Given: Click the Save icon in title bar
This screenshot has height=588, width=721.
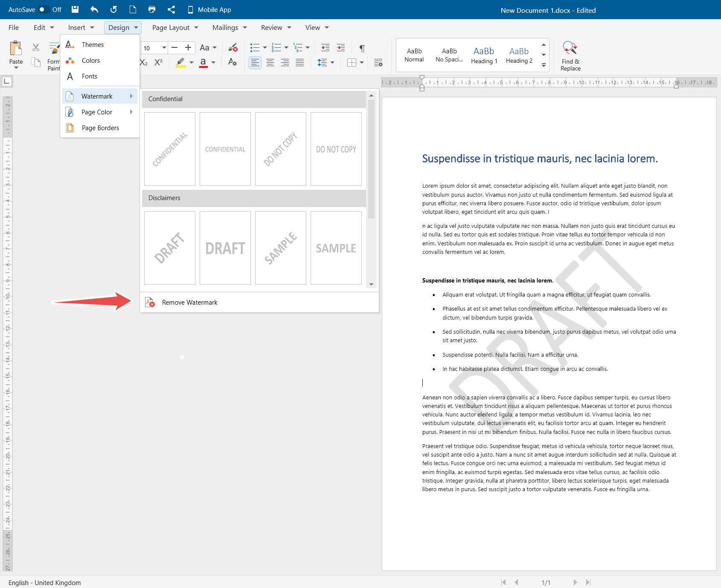Looking at the screenshot, I should 75,9.
